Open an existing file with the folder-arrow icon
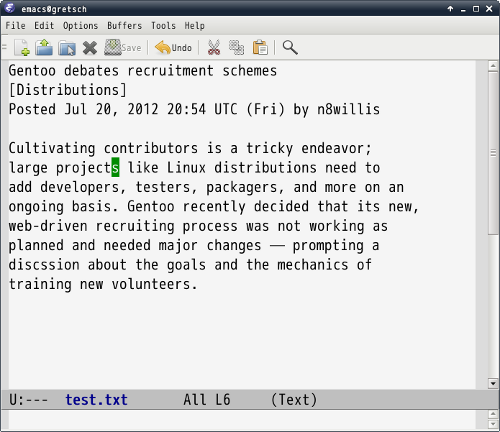The width and height of the screenshot is (500, 432). pyautogui.click(x=44, y=47)
